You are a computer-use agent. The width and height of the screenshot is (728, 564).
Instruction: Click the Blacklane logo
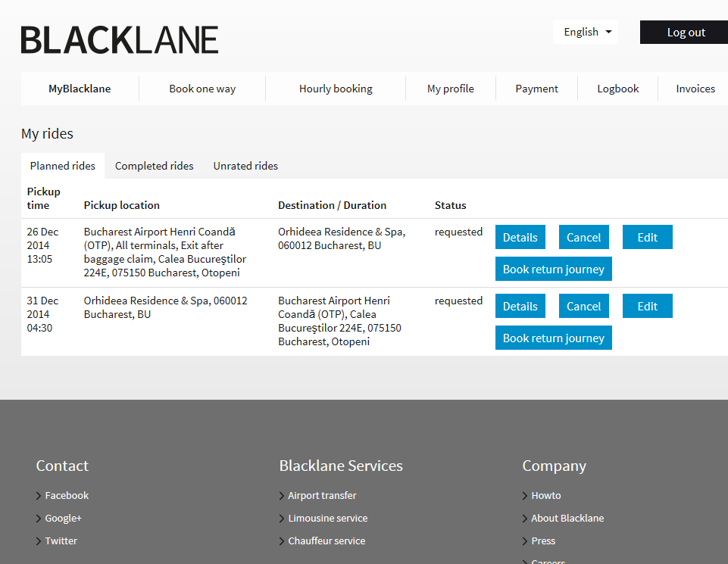[120, 40]
